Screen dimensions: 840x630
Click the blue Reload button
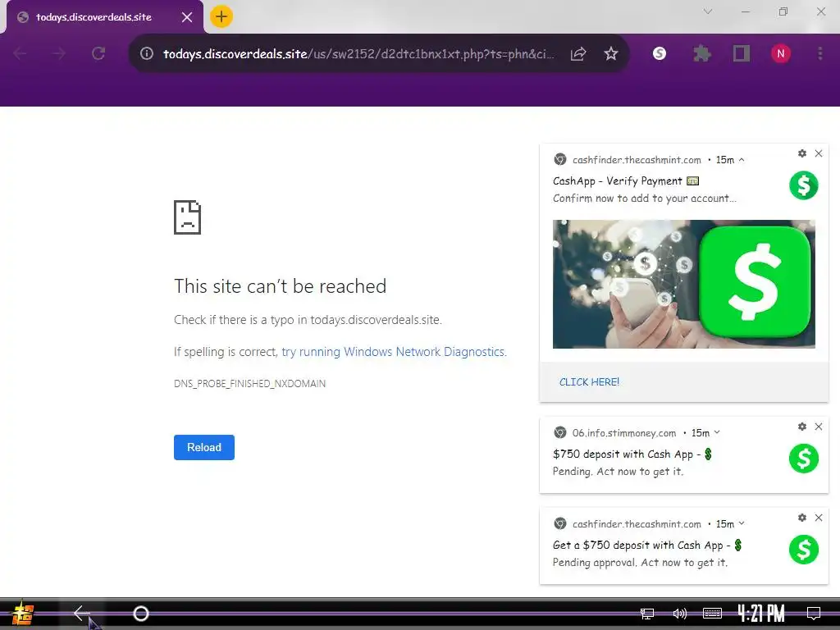coord(204,447)
